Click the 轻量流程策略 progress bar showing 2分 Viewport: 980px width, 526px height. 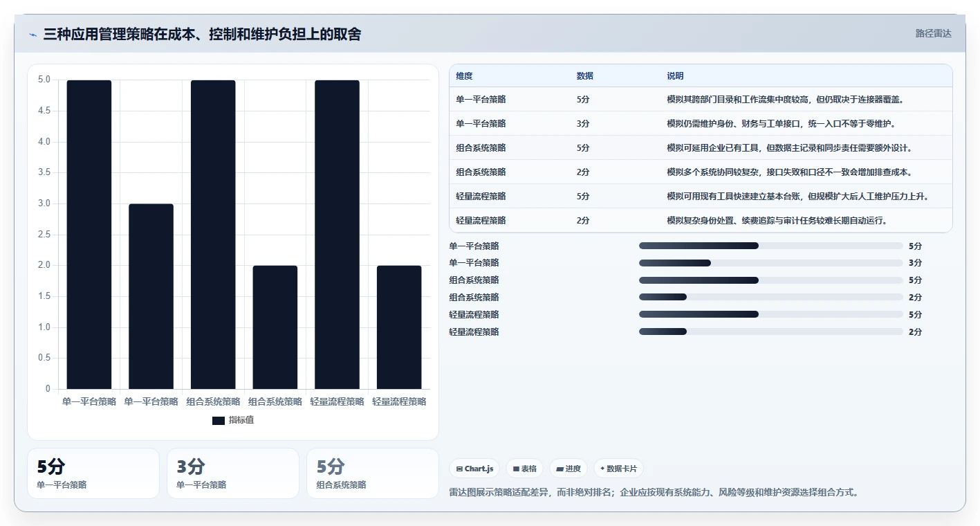click(x=771, y=332)
